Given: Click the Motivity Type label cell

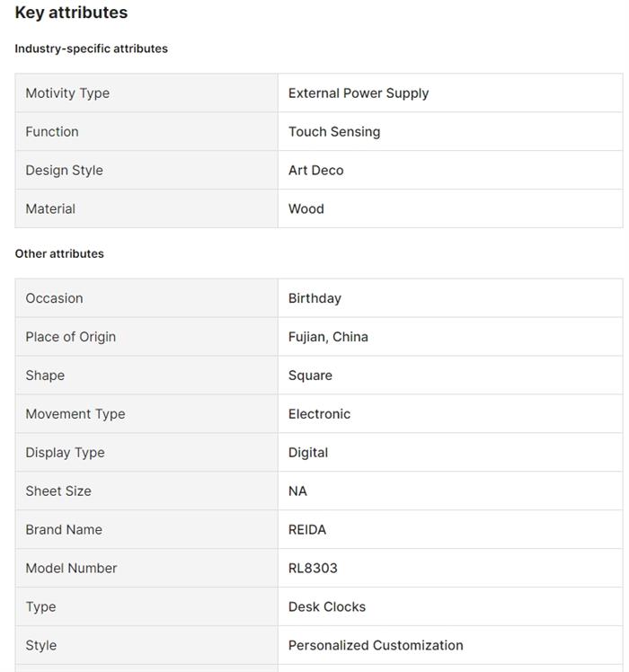Looking at the screenshot, I should 67,93.
